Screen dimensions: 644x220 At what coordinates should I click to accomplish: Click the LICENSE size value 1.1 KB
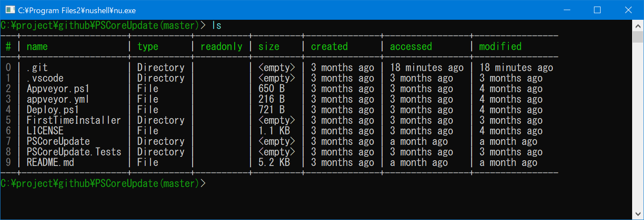(274, 131)
